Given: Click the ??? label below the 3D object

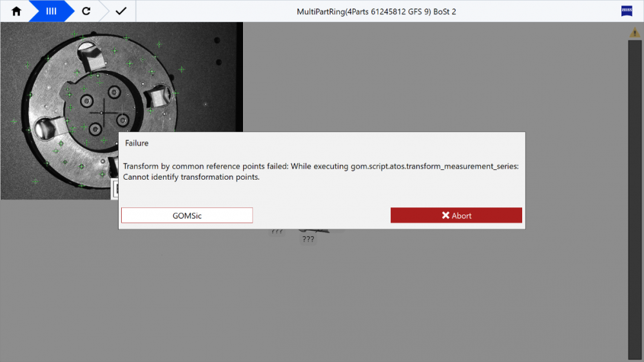Looking at the screenshot, I should tap(308, 239).
